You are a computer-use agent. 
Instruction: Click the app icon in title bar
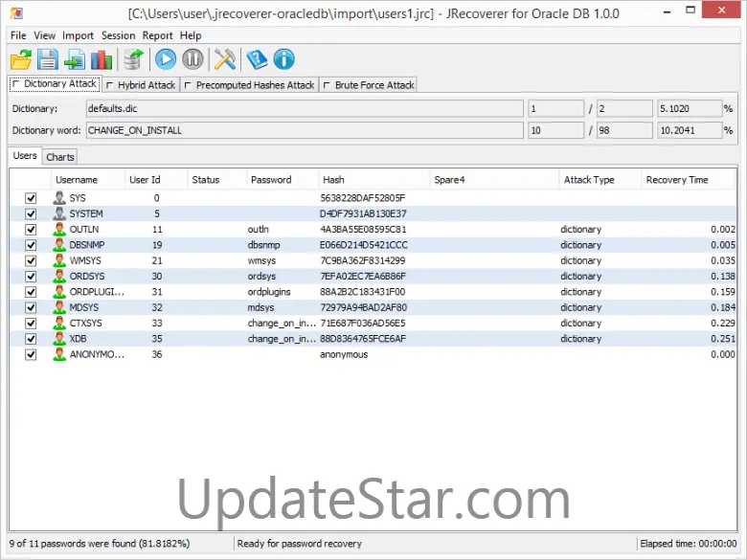coord(16,13)
